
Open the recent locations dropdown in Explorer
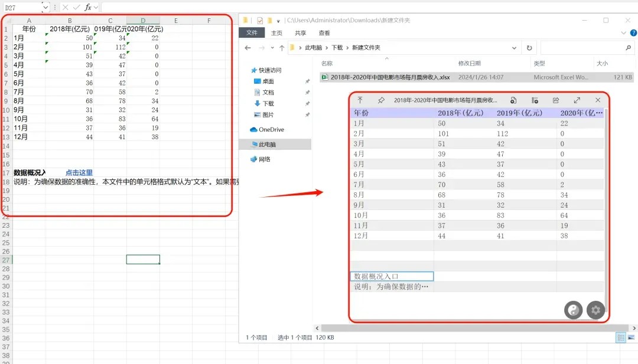(272, 48)
